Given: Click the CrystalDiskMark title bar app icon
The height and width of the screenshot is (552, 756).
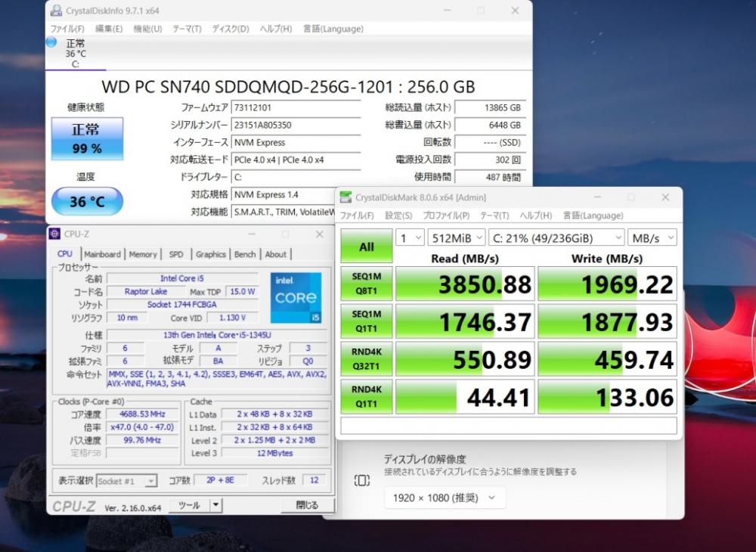Looking at the screenshot, I should 345,197.
